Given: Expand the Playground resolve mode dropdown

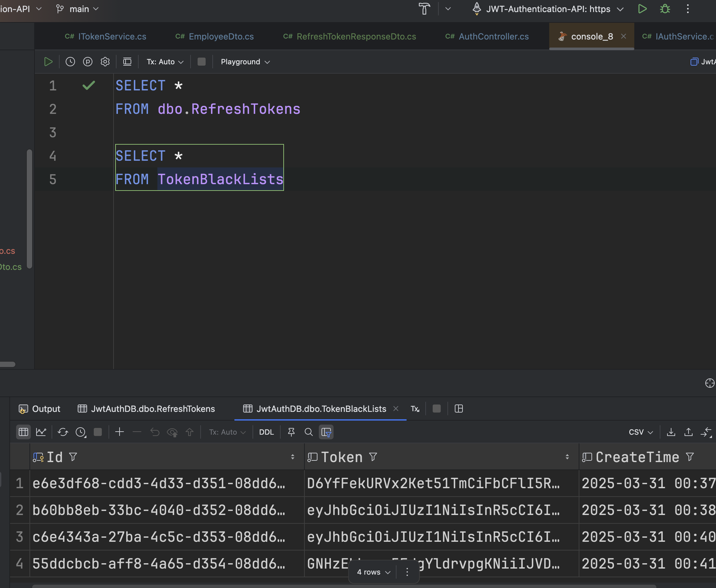Looking at the screenshot, I should coord(245,62).
